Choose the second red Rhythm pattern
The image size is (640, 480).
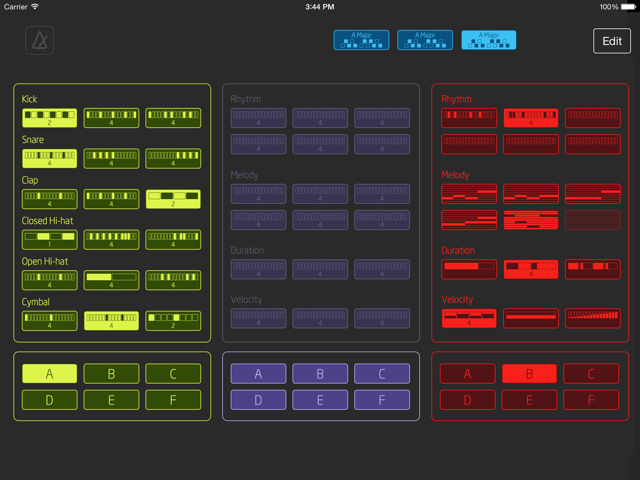(x=530, y=118)
